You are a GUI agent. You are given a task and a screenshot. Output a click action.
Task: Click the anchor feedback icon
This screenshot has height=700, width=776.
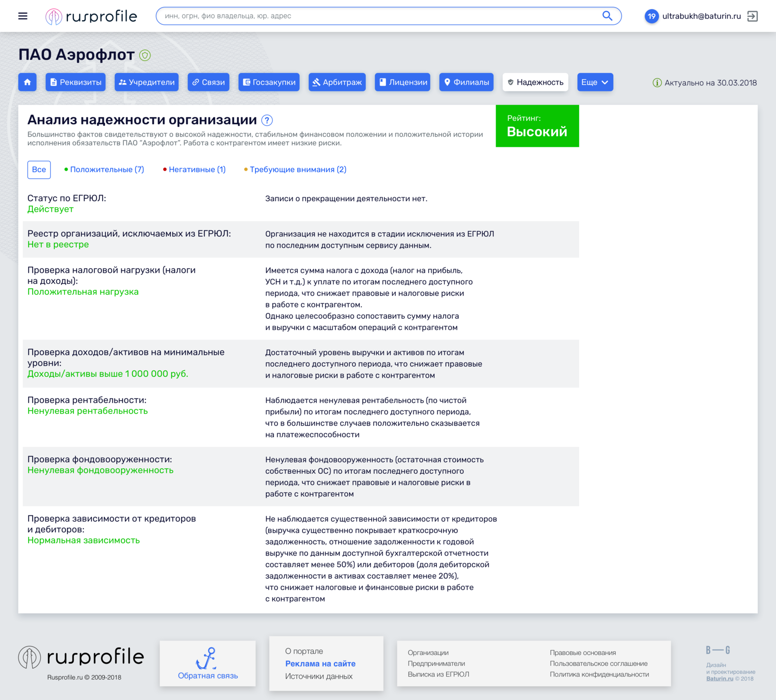pyautogui.click(x=206, y=658)
